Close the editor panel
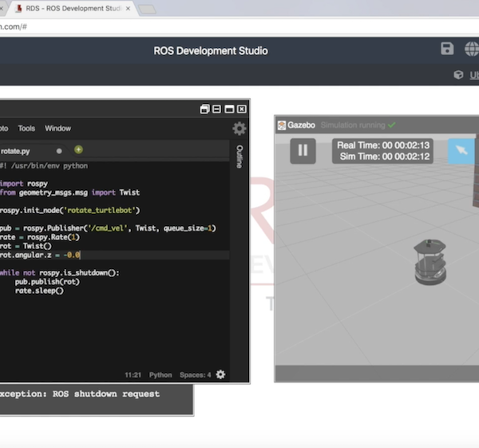Image resolution: width=479 pixels, height=448 pixels. click(242, 109)
